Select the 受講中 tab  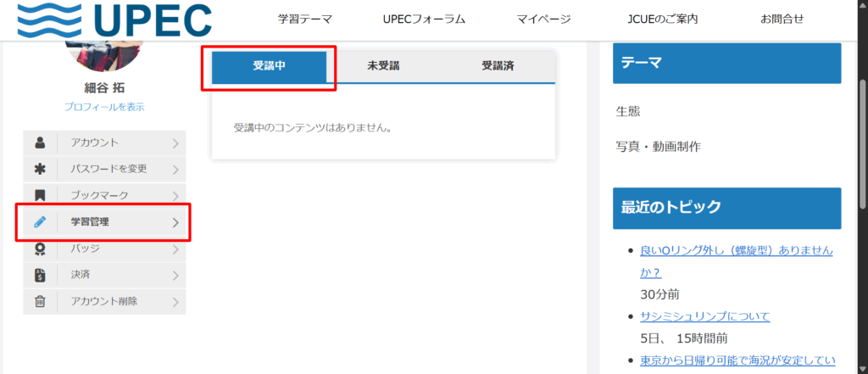[269, 67]
